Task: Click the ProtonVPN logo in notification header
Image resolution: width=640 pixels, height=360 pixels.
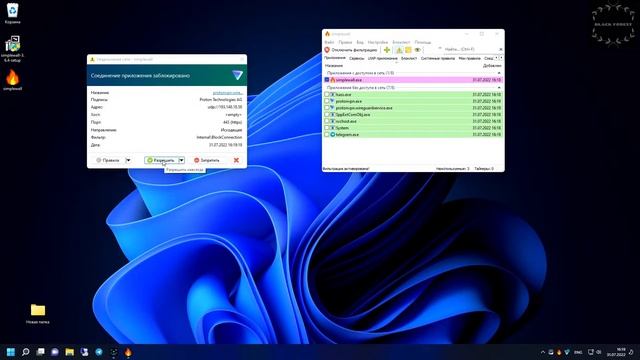Action: 237,75
